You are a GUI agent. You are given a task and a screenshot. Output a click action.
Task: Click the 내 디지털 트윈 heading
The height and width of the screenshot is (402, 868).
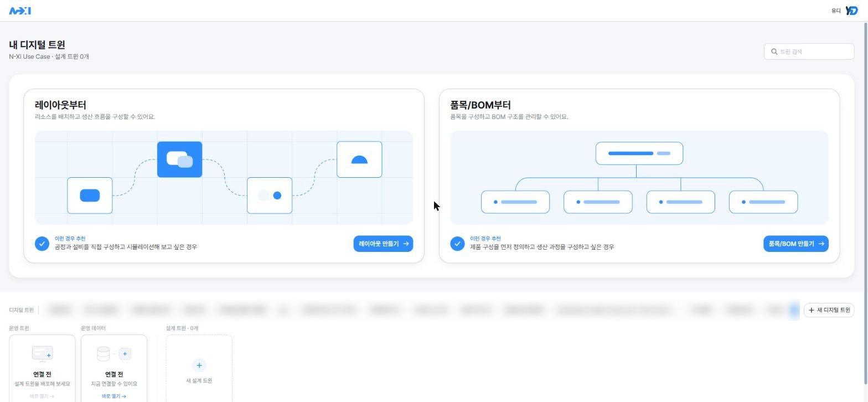(x=37, y=45)
